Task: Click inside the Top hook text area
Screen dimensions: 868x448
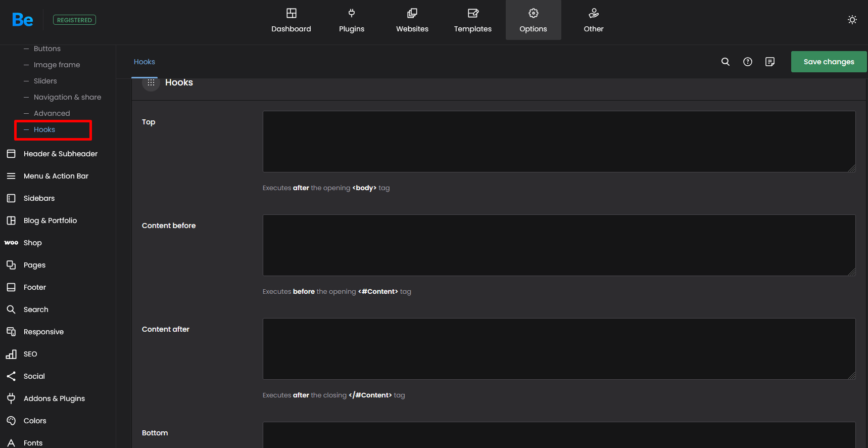Action: [x=558, y=142]
